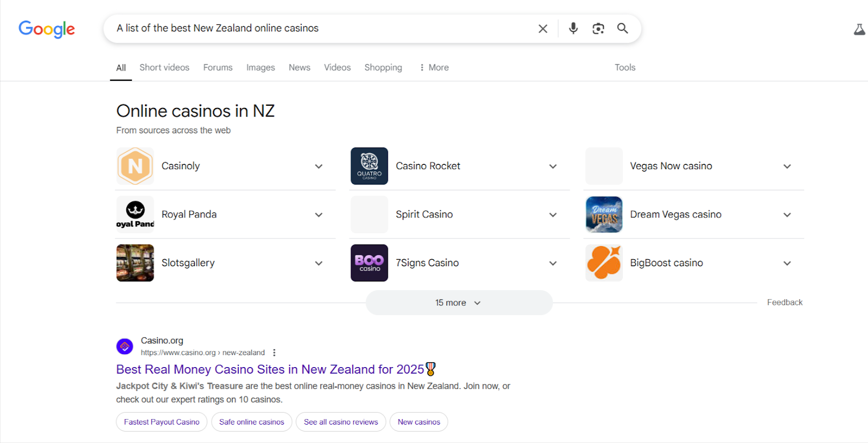This screenshot has width=868, height=443.
Task: Click the Dream Vegas logo thumbnail
Action: 604,214
